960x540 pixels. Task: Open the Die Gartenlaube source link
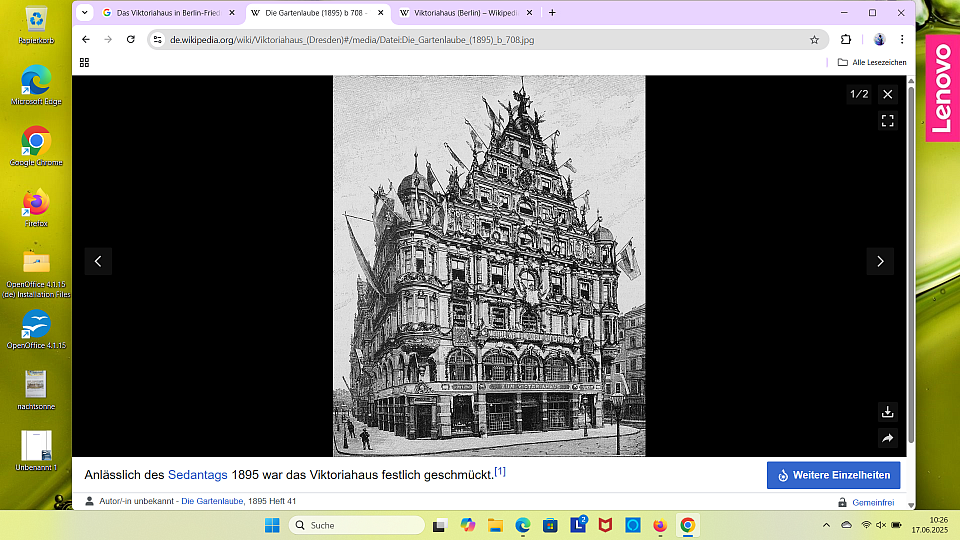[212, 501]
